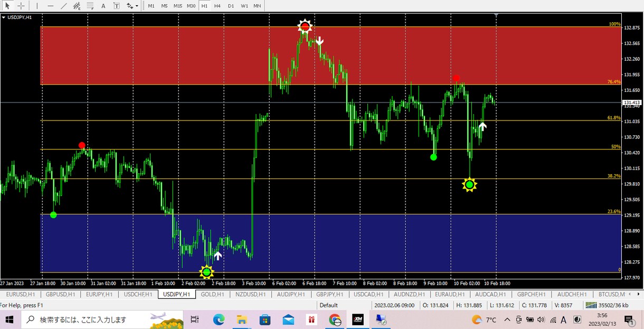Screen dimensions: 644x329
Task: Switch chart to M15 timeframe
Action: click(178, 6)
